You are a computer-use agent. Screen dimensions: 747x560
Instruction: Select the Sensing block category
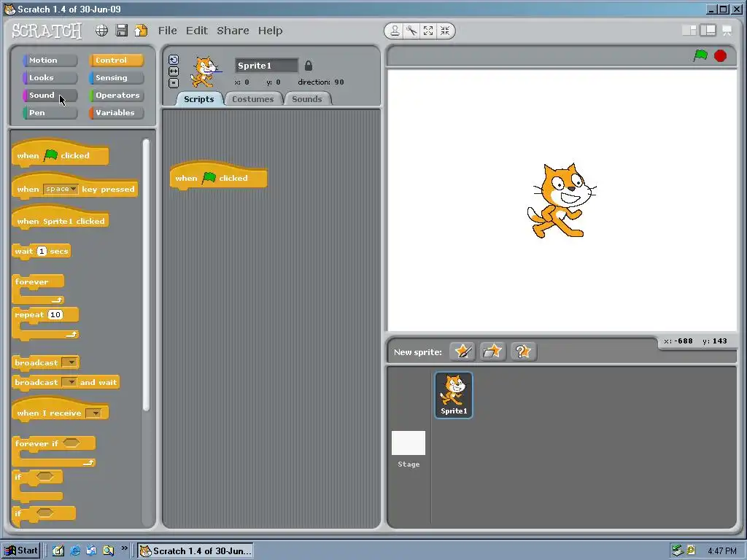[116, 77]
